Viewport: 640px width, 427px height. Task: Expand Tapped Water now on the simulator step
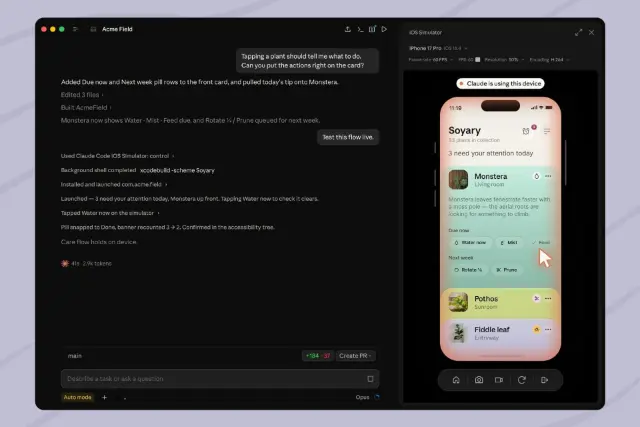coord(110,213)
